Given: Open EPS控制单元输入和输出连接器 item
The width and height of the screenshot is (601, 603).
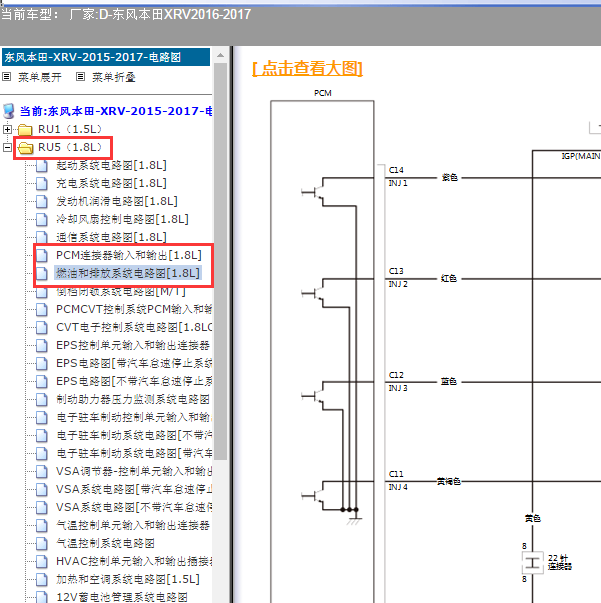Looking at the screenshot, I should coord(133,345).
